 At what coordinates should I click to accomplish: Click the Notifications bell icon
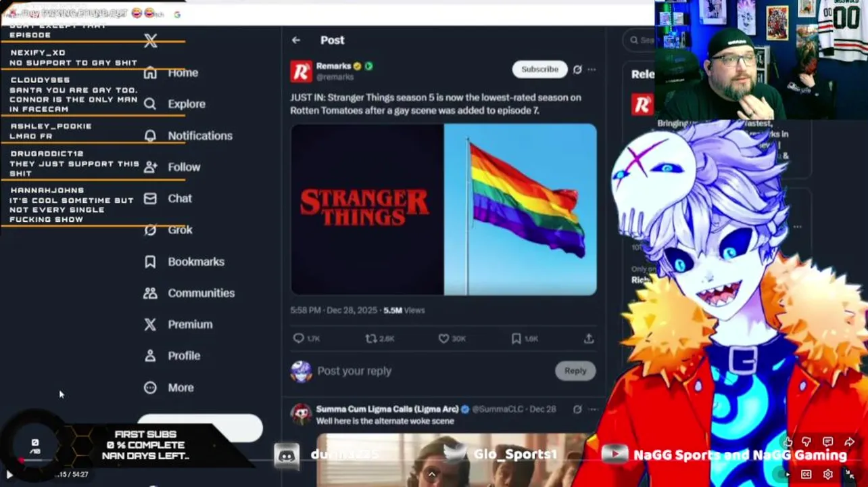pyautogui.click(x=150, y=135)
